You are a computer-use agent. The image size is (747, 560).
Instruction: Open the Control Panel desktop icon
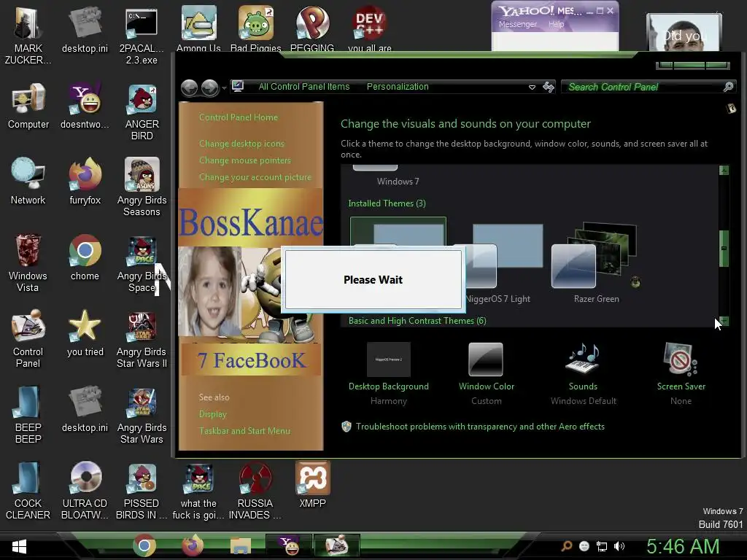coord(28,338)
